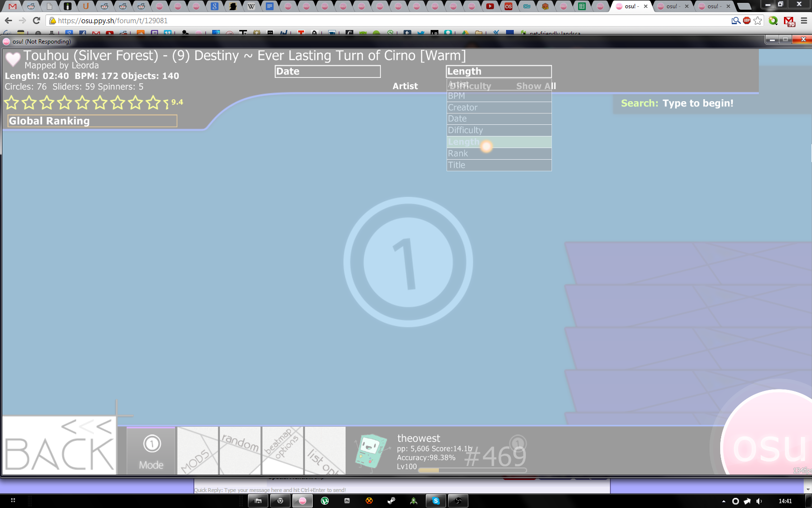Click the large countdown number 1 circle
This screenshot has width=812, height=508.
point(408,262)
